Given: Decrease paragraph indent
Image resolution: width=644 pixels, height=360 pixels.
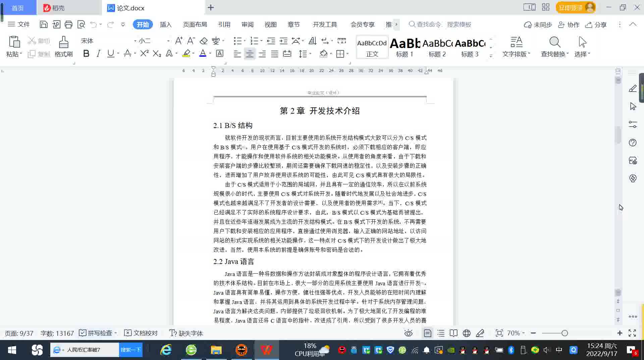Looking at the screenshot, I should click(x=271, y=41).
